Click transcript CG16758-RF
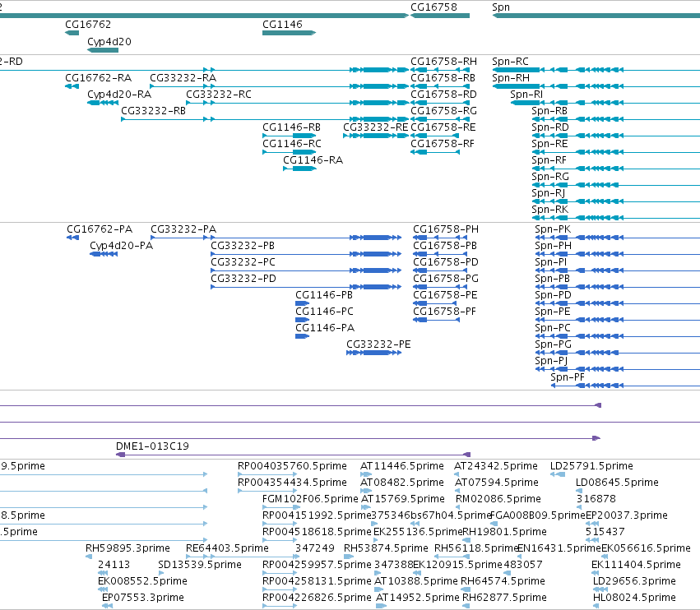 pos(443,144)
